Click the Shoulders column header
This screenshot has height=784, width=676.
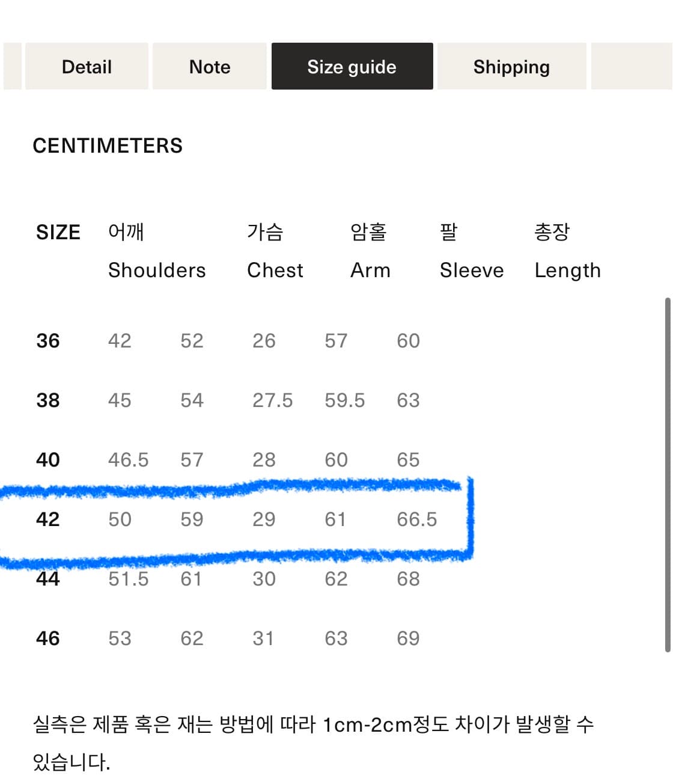[x=157, y=270]
